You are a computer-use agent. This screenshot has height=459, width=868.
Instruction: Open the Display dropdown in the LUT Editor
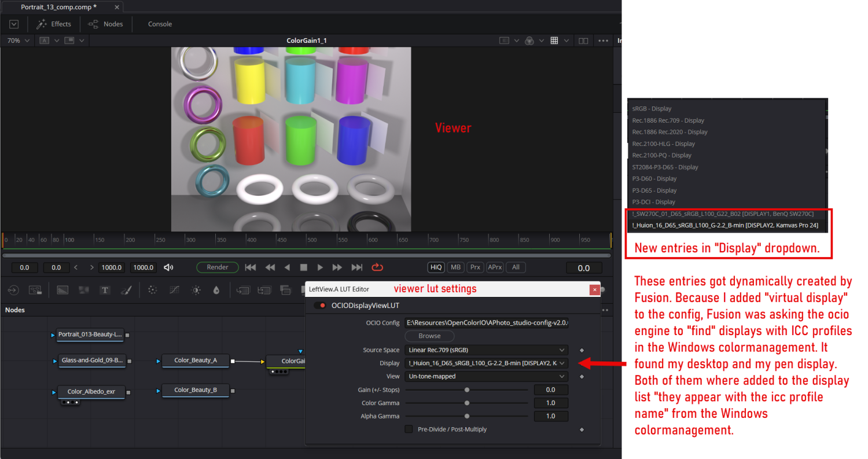coord(487,363)
